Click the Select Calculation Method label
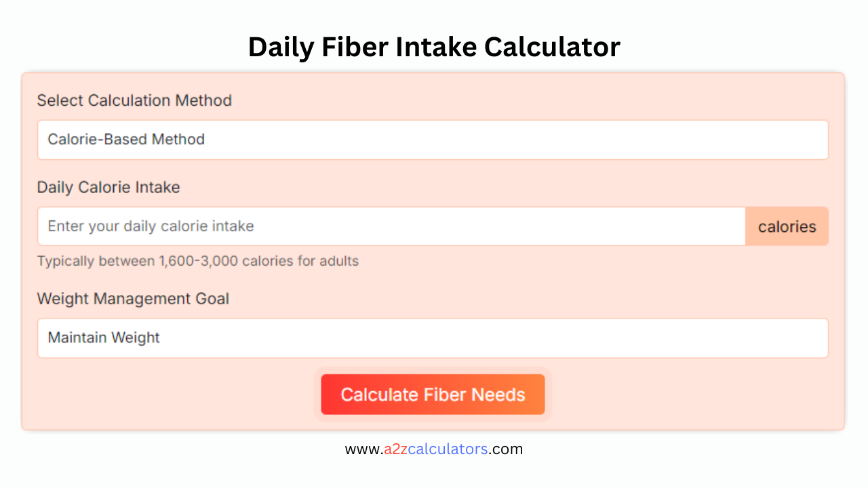 [134, 100]
